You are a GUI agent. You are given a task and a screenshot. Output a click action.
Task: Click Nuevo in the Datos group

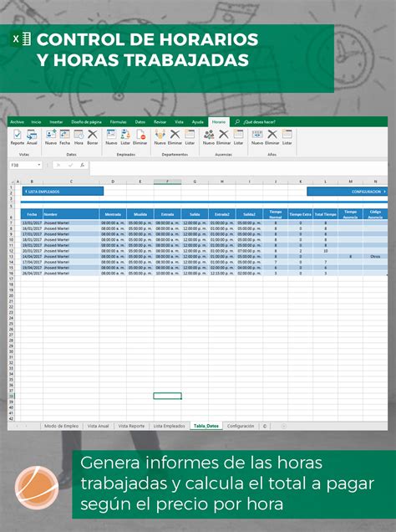tap(51, 137)
